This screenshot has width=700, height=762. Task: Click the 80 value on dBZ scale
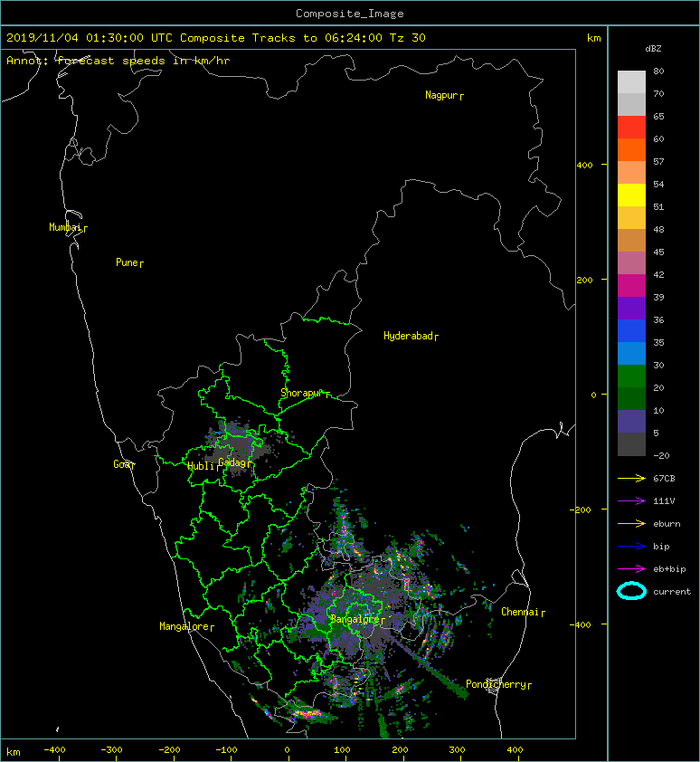point(658,71)
